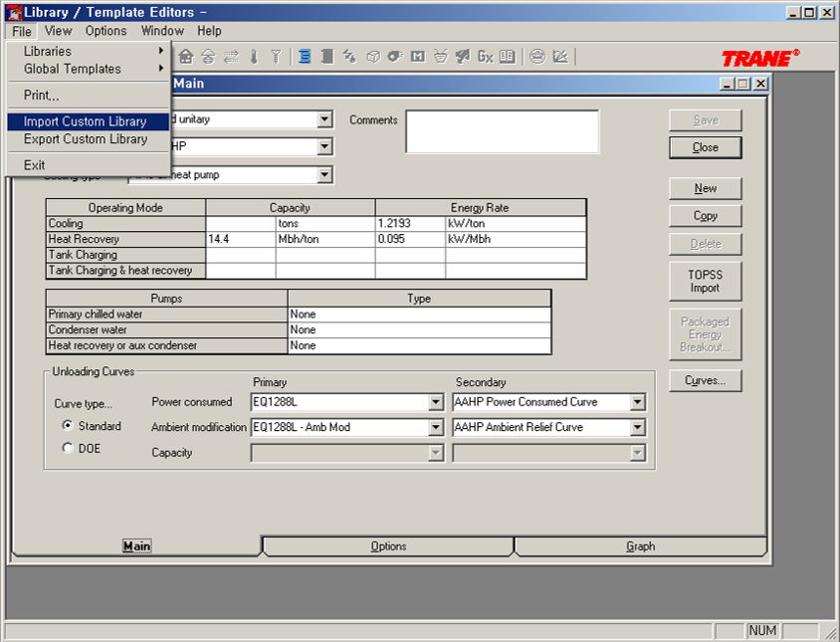Click inside the Comments text box

502,131
